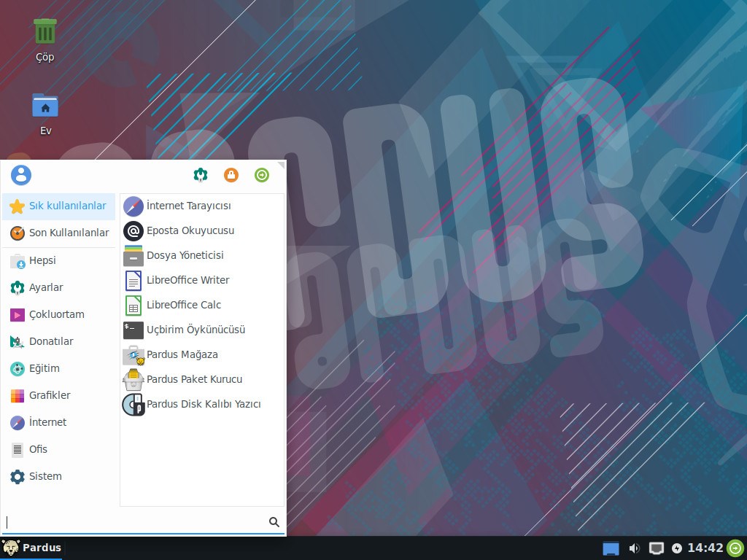Show the Hepsi (all apps) category
The height and width of the screenshot is (560, 747).
pos(58,260)
